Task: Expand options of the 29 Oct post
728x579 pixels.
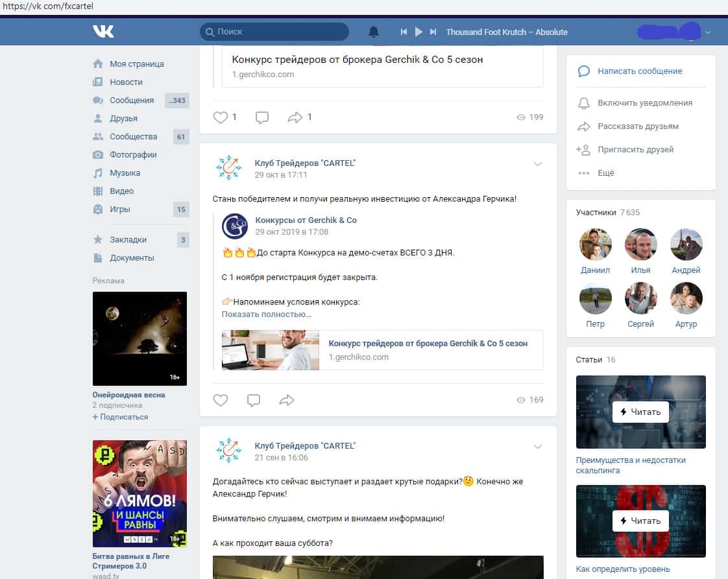Action: coord(537,164)
